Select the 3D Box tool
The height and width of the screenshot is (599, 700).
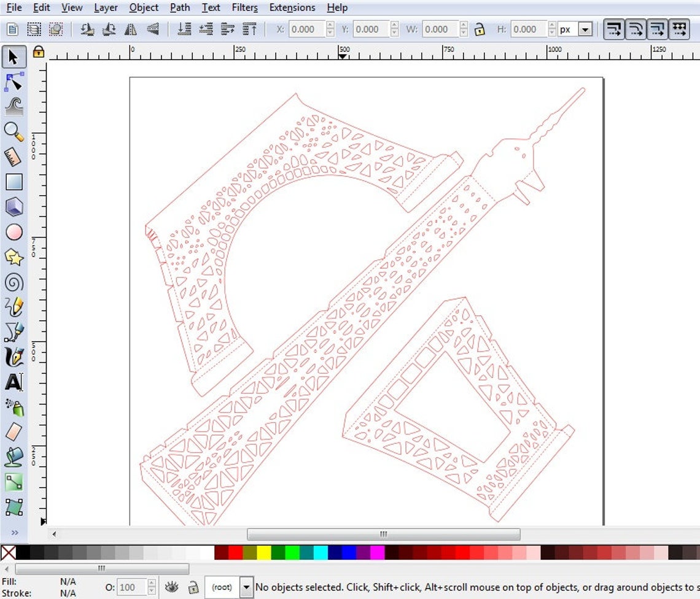coord(14,207)
